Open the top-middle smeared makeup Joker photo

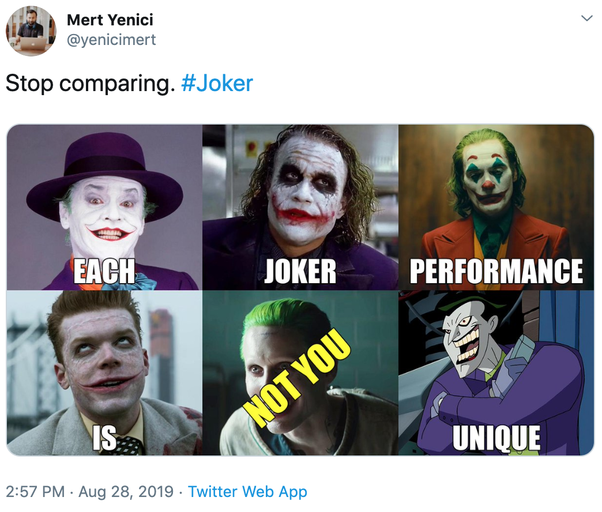[x=300, y=190]
